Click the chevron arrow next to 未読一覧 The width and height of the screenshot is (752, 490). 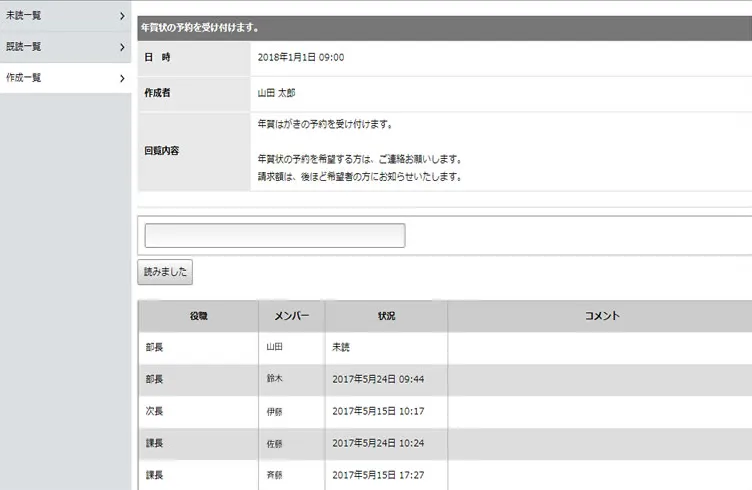pos(122,16)
